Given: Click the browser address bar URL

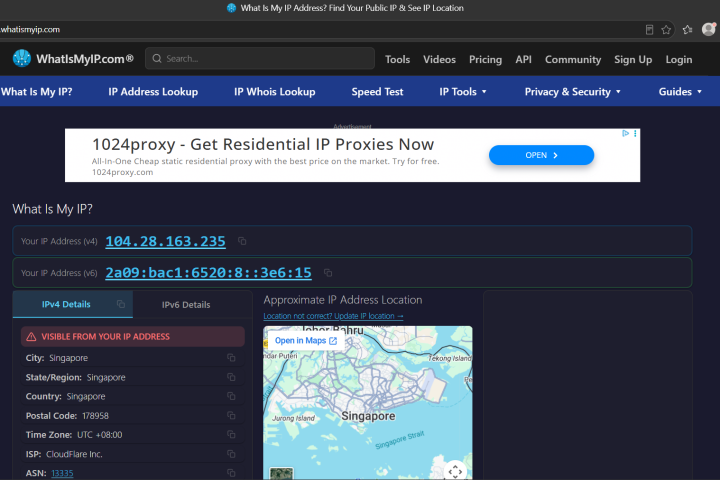Looking at the screenshot, I should pyautogui.click(x=30, y=29).
